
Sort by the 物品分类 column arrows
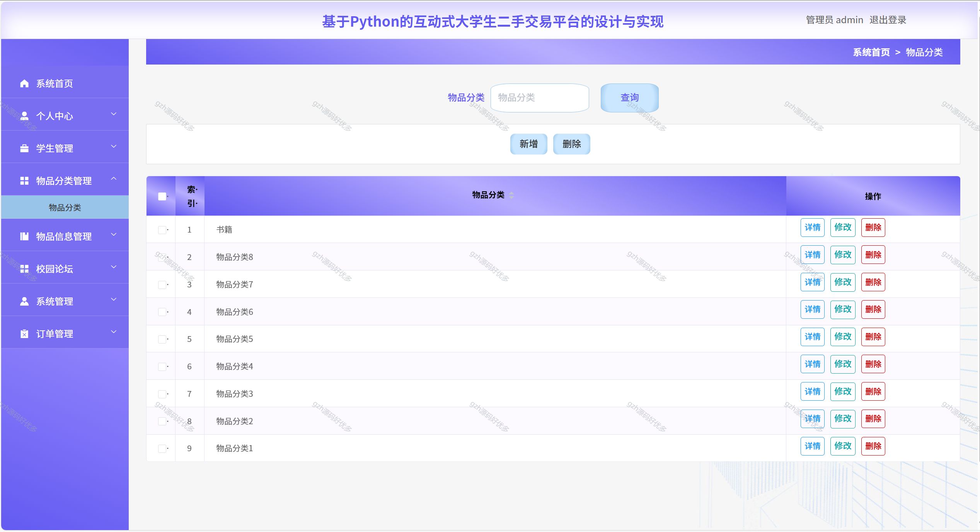click(x=511, y=195)
